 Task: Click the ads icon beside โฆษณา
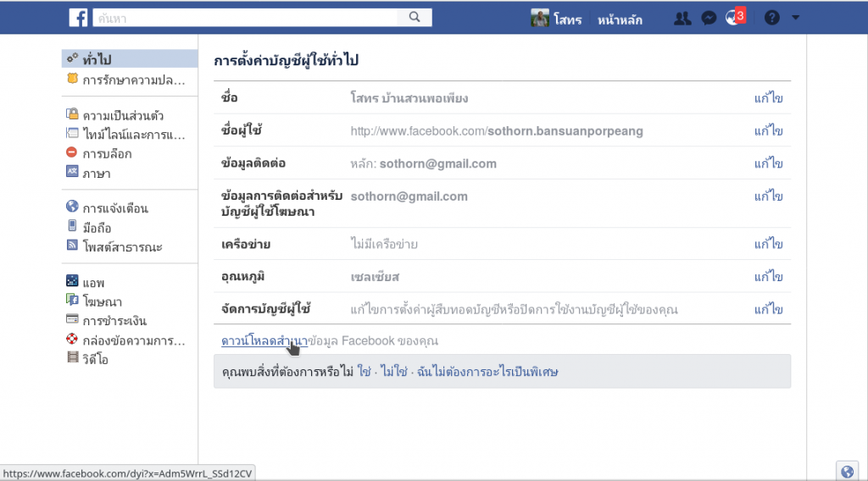pyautogui.click(x=72, y=300)
